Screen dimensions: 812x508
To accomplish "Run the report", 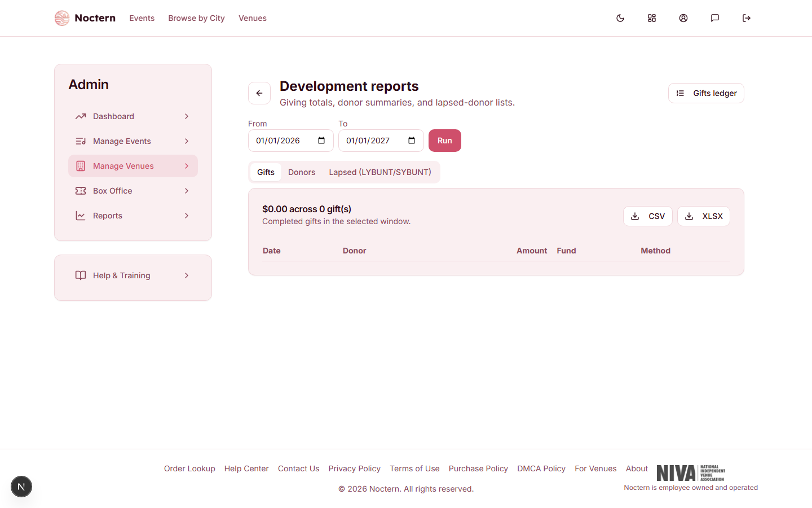I will [x=445, y=141].
